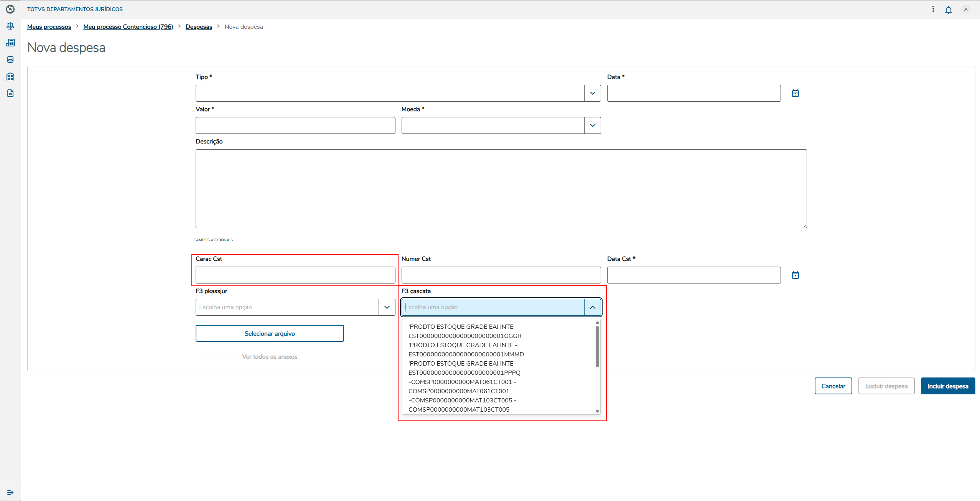
Task: Open the building sidebar icon
Action: 10,76
